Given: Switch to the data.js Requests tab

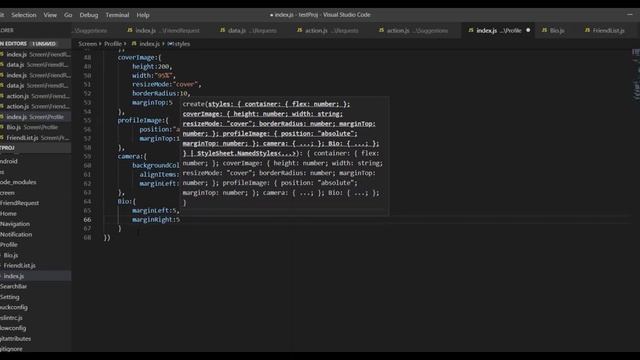Looking at the screenshot, I should [249, 31].
